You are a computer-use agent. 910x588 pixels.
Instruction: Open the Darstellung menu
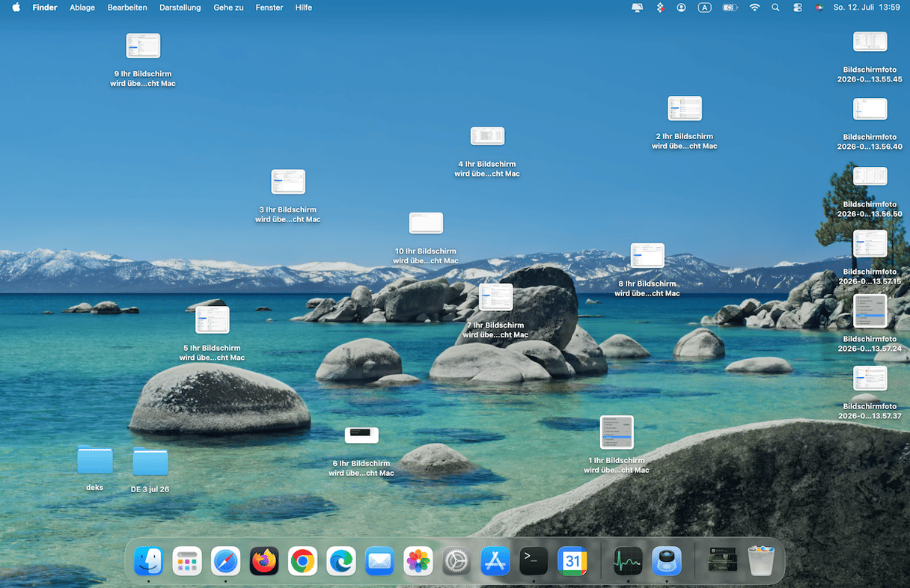point(180,7)
